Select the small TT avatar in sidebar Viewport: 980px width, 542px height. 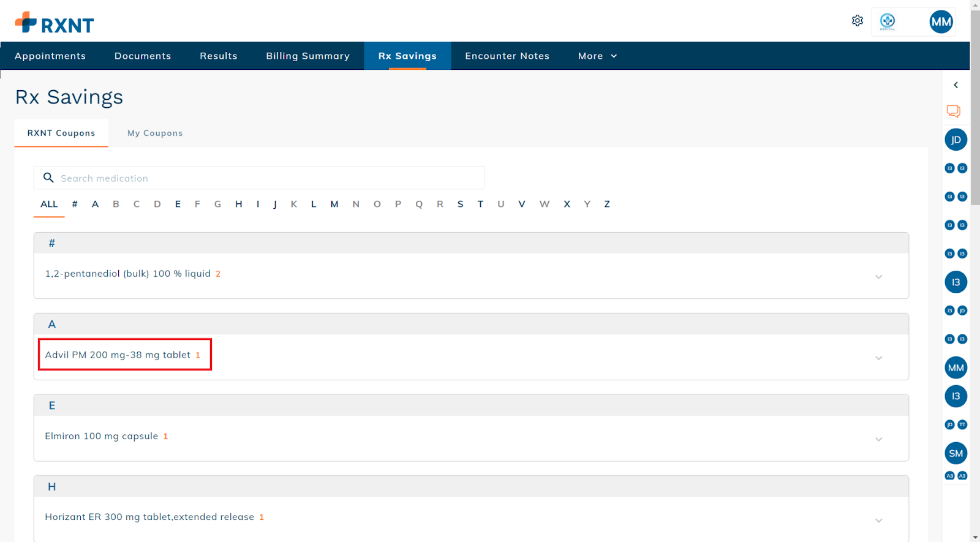point(962,424)
